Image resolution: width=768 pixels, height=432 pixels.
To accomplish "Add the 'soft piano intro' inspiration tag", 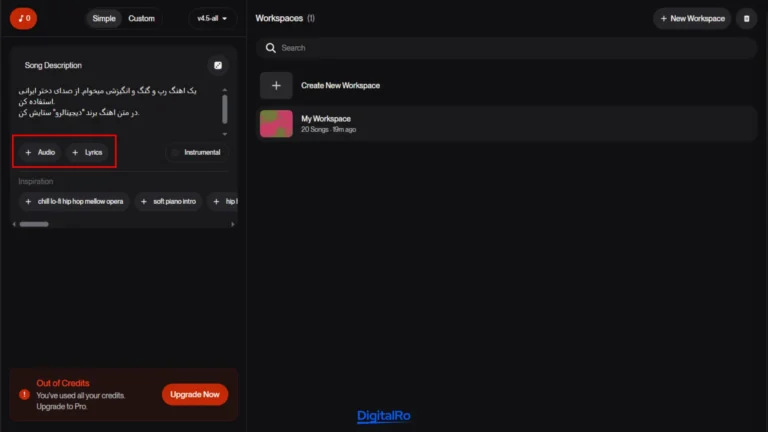I will 166,202.
